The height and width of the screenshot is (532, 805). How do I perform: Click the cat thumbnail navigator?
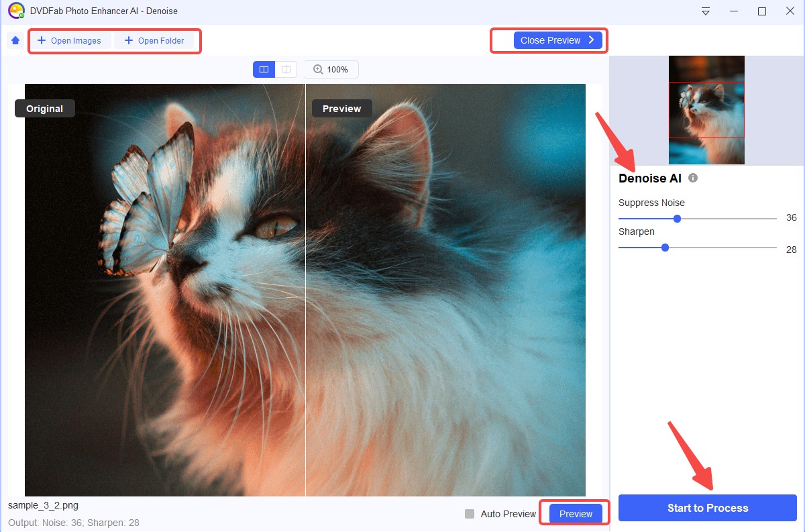[x=706, y=110]
